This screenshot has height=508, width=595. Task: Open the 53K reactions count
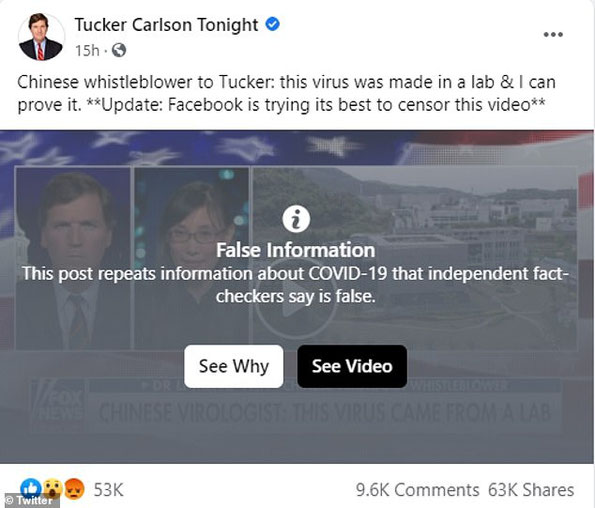(109, 490)
